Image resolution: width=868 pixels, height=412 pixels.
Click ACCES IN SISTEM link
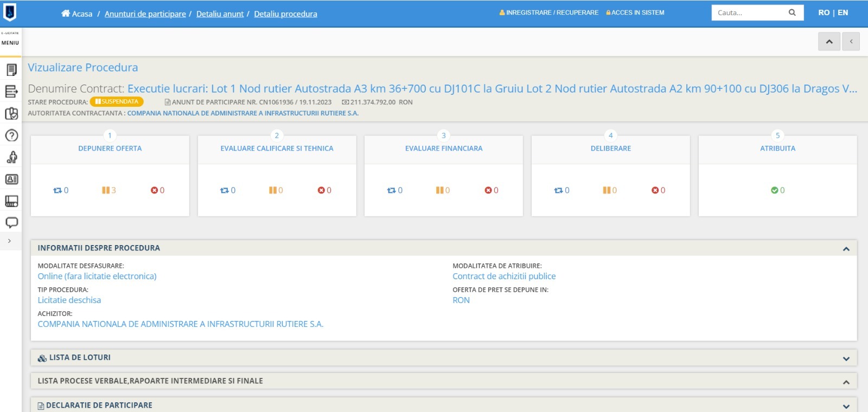click(x=635, y=12)
